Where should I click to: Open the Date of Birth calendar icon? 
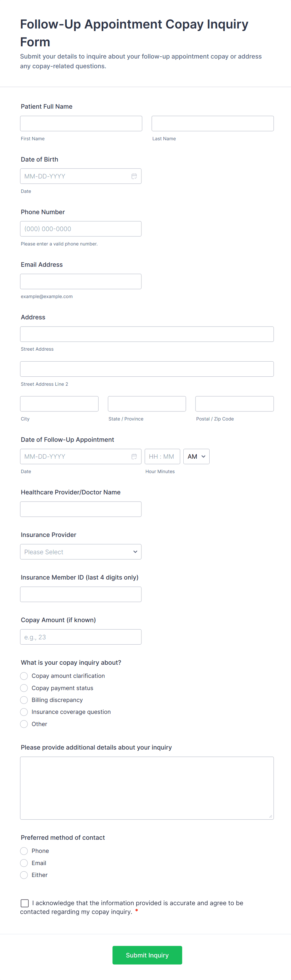(x=134, y=176)
